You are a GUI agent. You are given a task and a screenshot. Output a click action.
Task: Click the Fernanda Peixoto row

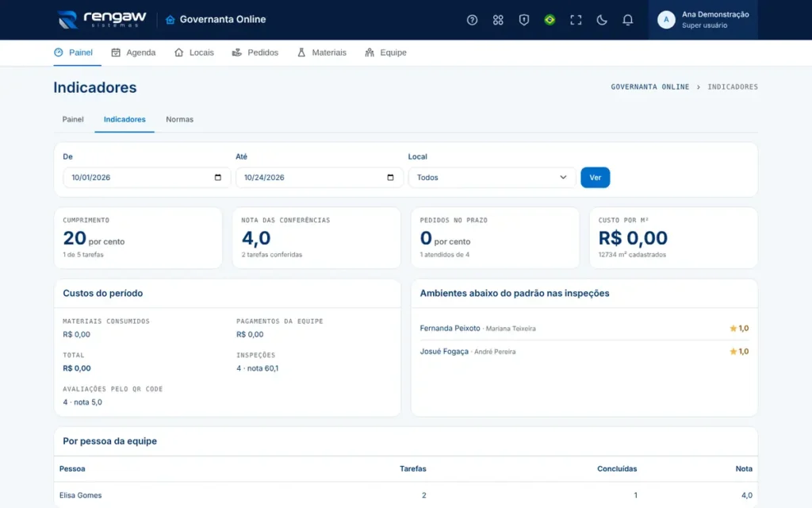tap(584, 328)
